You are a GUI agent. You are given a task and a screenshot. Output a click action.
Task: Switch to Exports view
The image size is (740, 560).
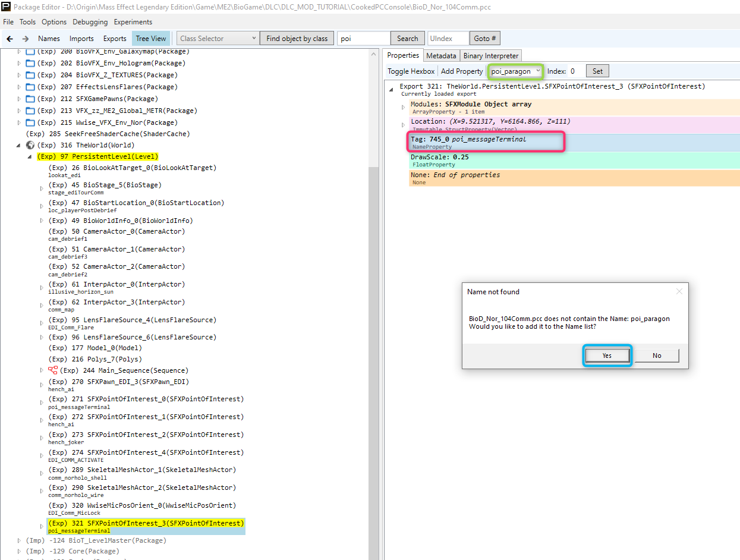(115, 39)
